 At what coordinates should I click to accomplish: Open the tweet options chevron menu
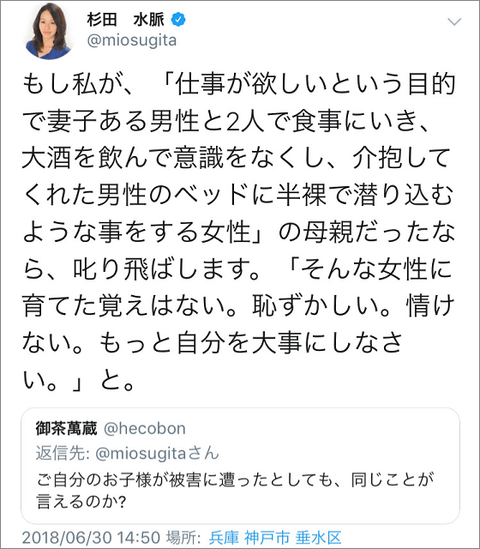point(454,22)
